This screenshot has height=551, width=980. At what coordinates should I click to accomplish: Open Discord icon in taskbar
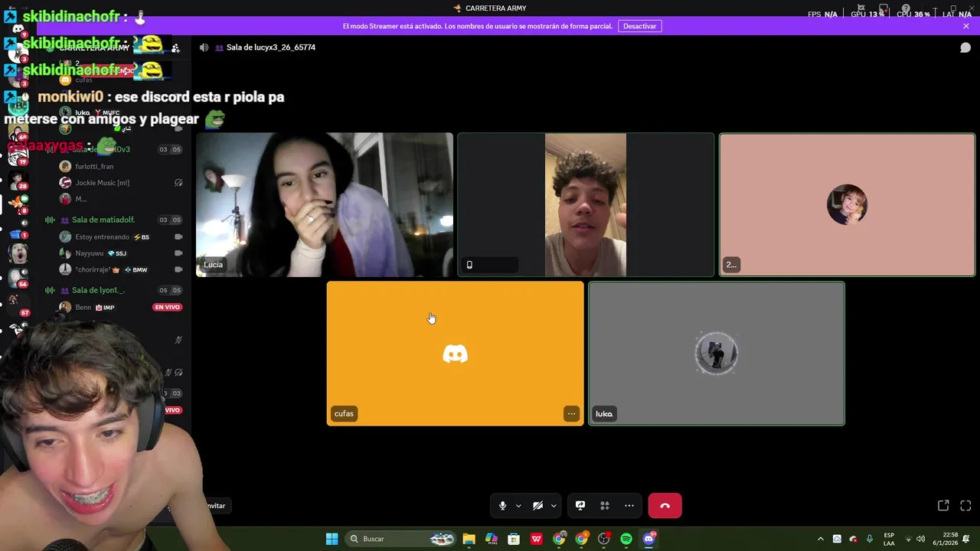(x=649, y=539)
